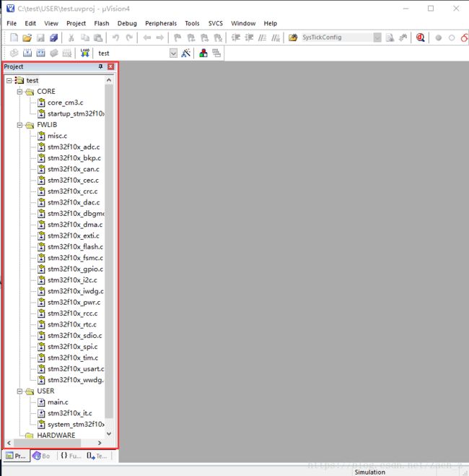The height and width of the screenshot is (476, 469).
Task: Select stm32f10x_adc.c file
Action: [x=74, y=147]
